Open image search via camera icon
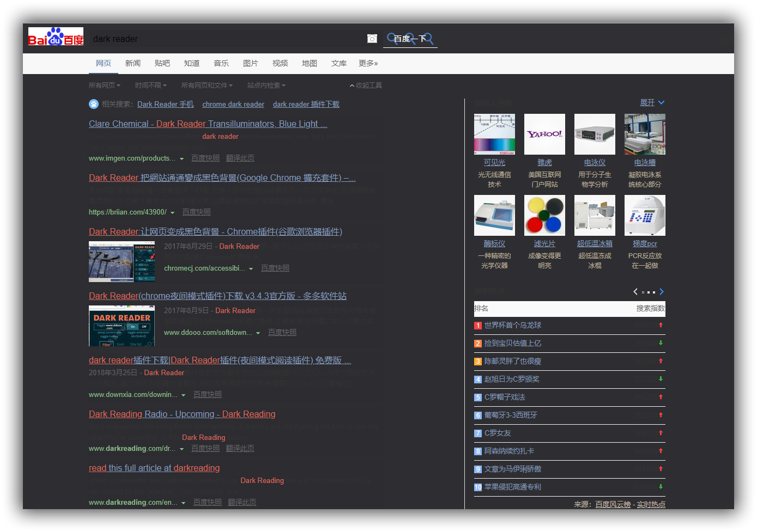The height and width of the screenshot is (532, 757). click(x=372, y=39)
